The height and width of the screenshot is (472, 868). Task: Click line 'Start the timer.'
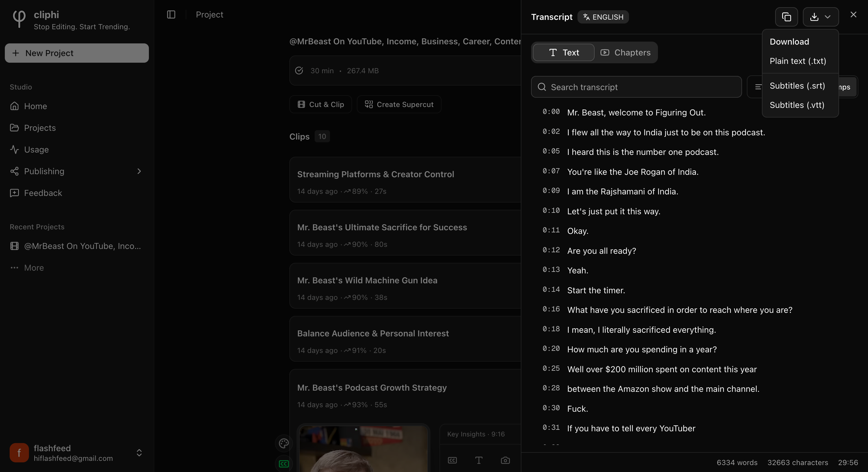596,291
